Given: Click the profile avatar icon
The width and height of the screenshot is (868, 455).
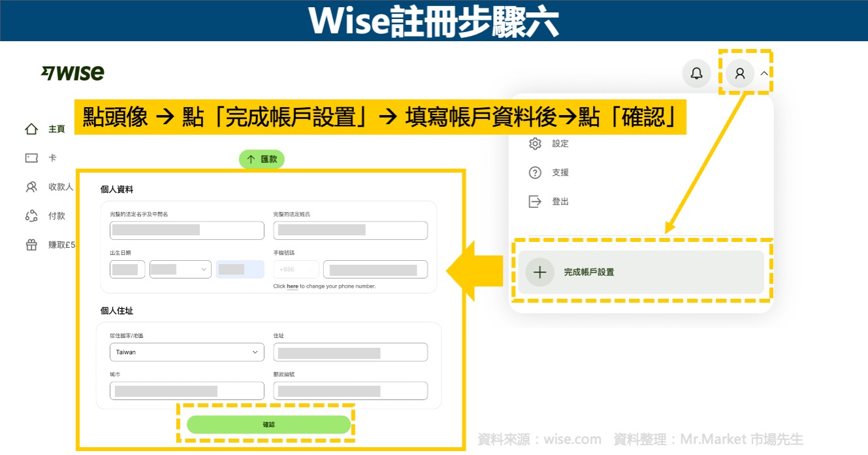Looking at the screenshot, I should [740, 73].
